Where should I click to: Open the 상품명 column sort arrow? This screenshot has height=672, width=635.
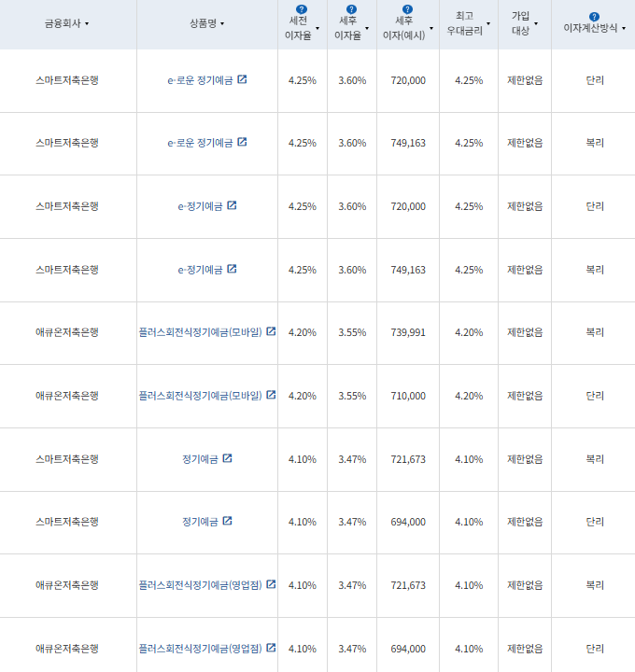222,24
